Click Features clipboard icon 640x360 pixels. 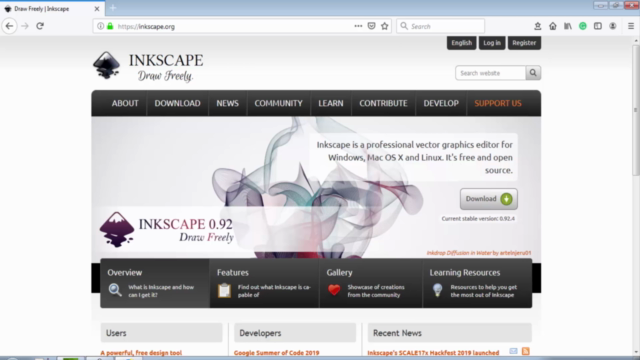tap(224, 290)
